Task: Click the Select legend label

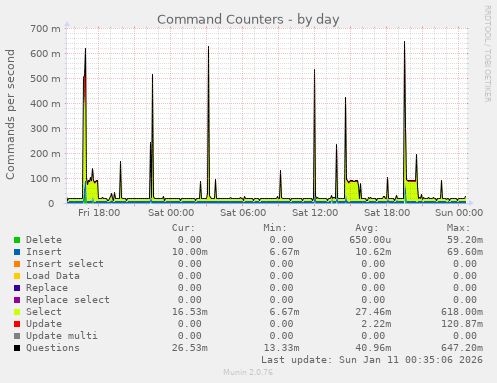Action: click(44, 312)
